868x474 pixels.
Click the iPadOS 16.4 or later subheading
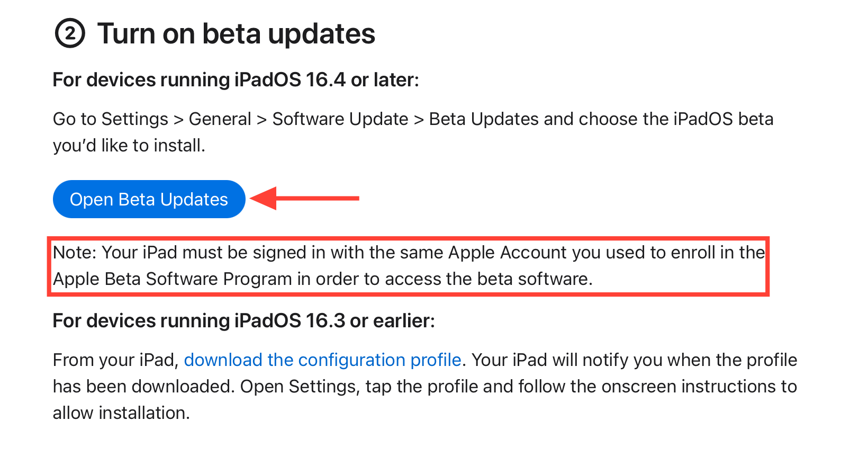[x=236, y=80]
